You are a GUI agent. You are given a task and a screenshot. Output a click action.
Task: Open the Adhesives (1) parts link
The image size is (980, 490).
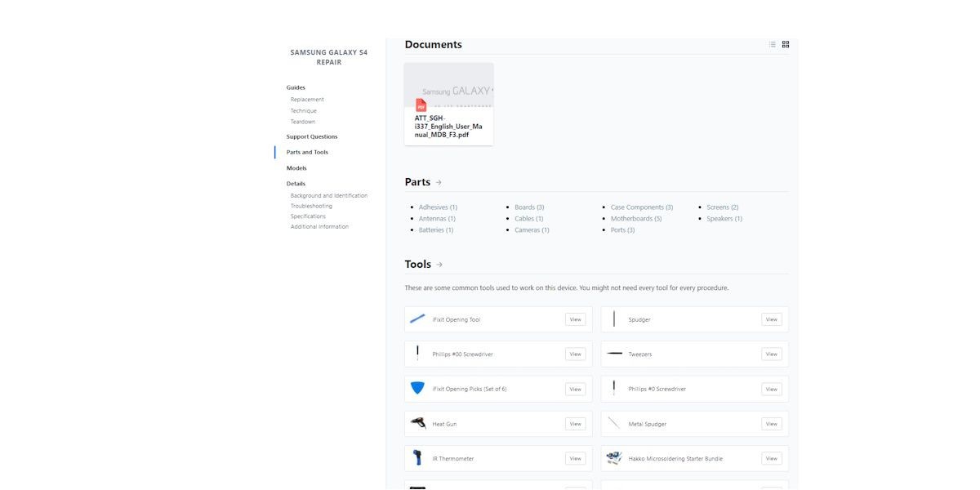tap(438, 207)
